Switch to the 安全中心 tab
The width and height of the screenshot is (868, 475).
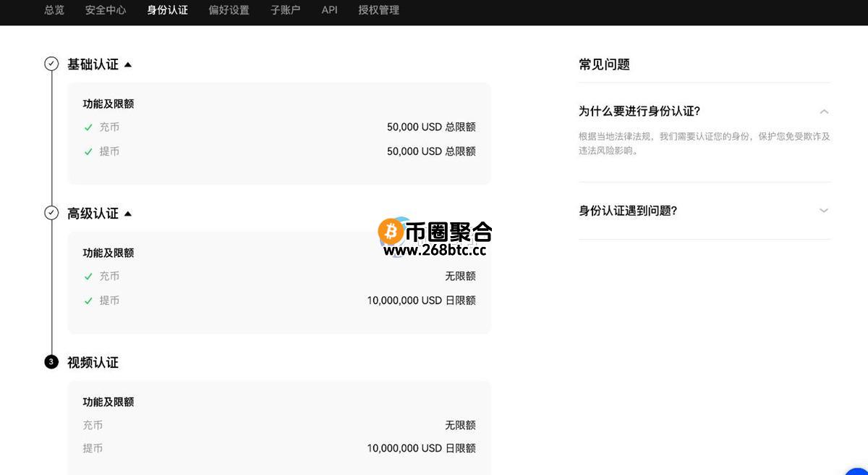tap(105, 11)
